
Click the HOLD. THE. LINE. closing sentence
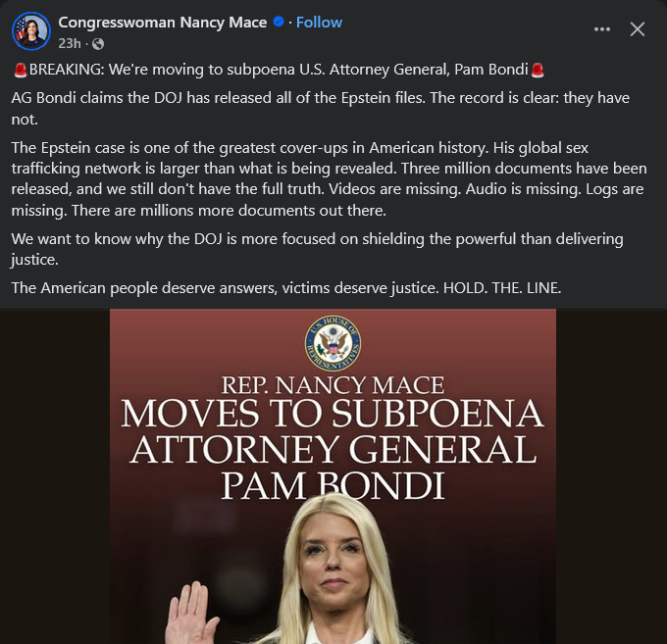502,288
